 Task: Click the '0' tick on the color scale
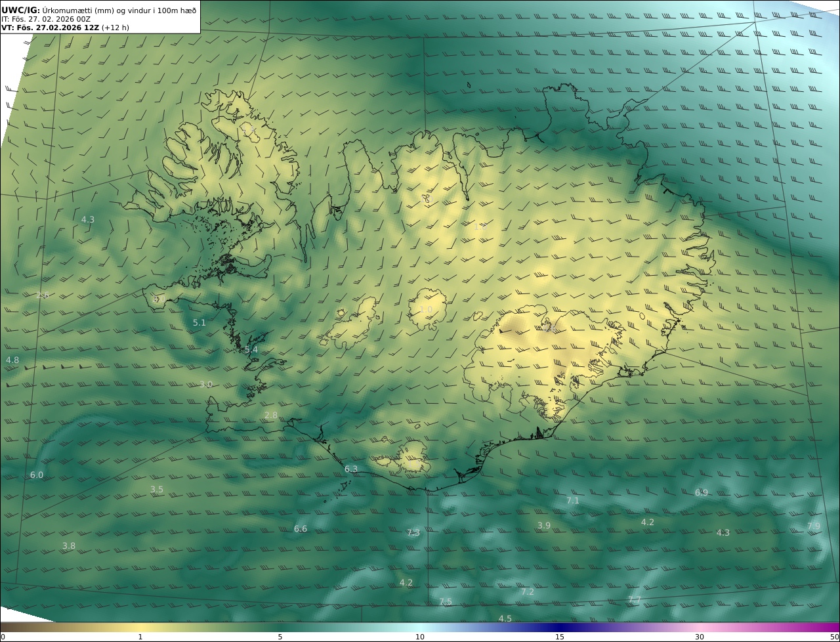pyautogui.click(x=3, y=637)
